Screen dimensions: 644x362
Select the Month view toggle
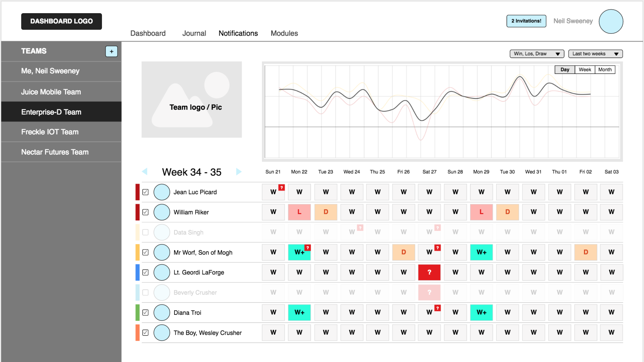(605, 70)
